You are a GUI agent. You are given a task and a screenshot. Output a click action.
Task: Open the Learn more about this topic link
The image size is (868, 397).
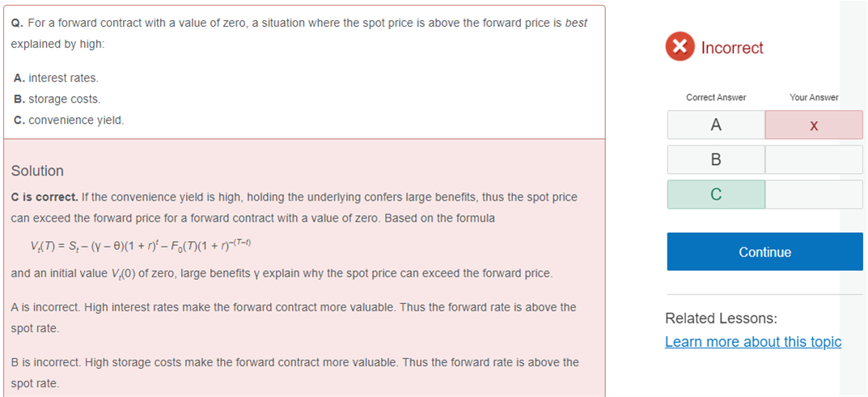[753, 342]
